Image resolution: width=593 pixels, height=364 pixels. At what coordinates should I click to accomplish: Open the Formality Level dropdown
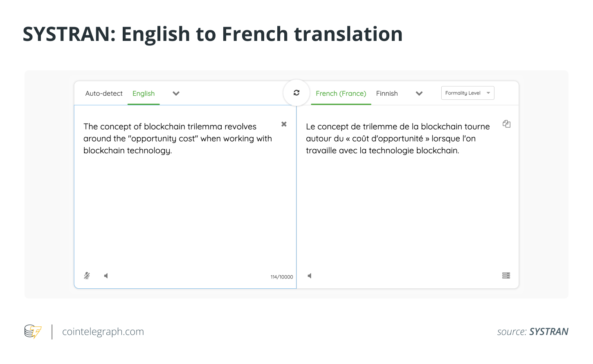click(467, 93)
